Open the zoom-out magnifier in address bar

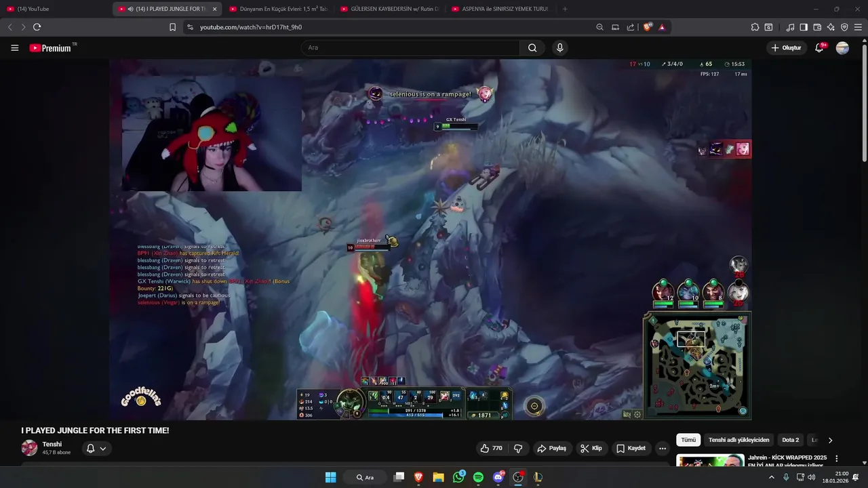pos(599,27)
